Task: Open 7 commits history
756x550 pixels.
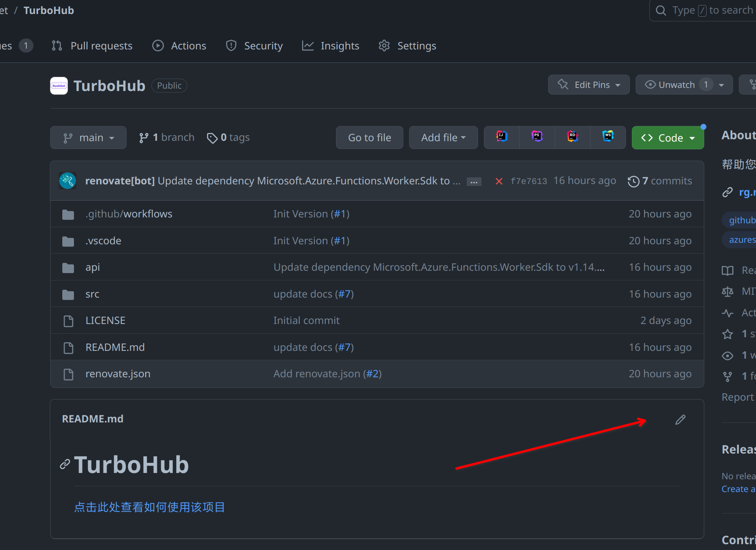Action: coord(660,181)
